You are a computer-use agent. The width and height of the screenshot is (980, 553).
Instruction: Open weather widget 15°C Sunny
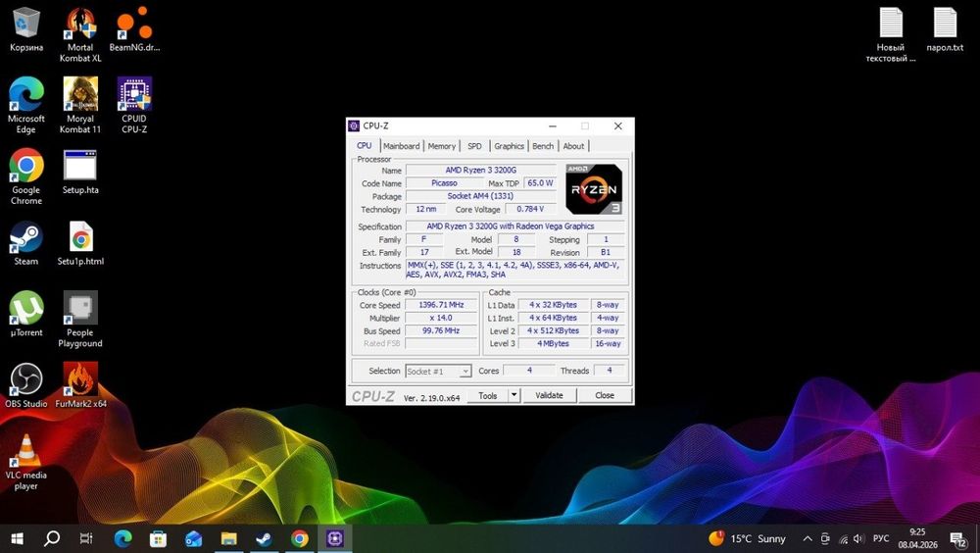747,538
